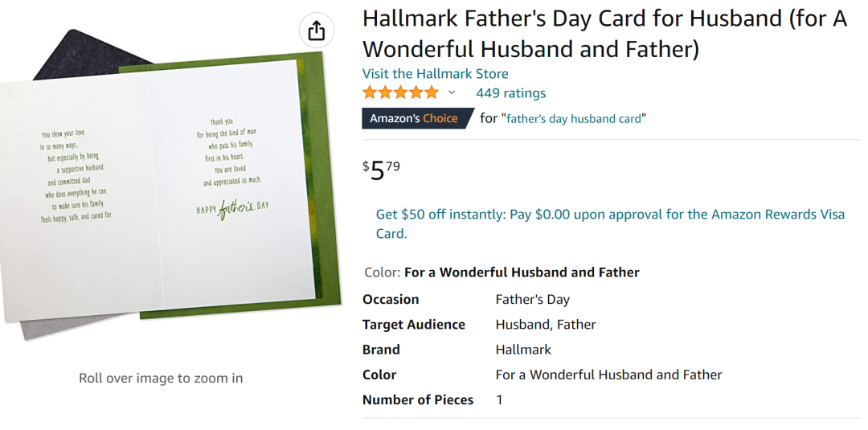Click the product image of the open card
This screenshot has height=430, width=868.
[170, 182]
